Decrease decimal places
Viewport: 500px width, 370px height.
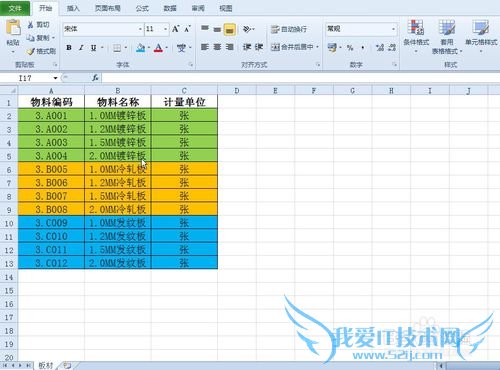coord(392,47)
